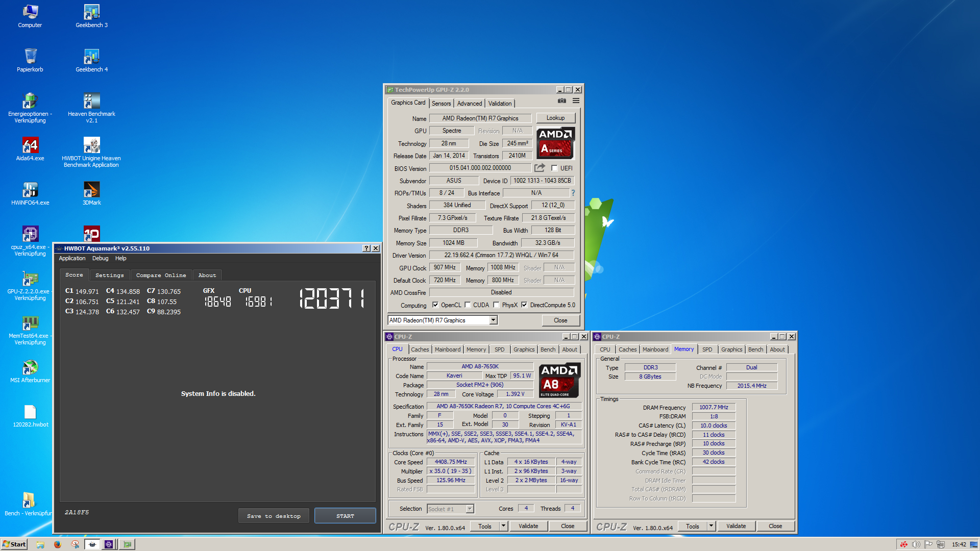Select the 3DMark desktop icon

(x=91, y=193)
